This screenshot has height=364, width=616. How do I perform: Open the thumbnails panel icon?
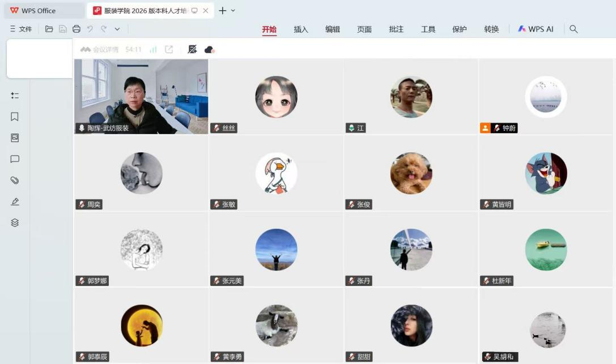[x=15, y=138]
